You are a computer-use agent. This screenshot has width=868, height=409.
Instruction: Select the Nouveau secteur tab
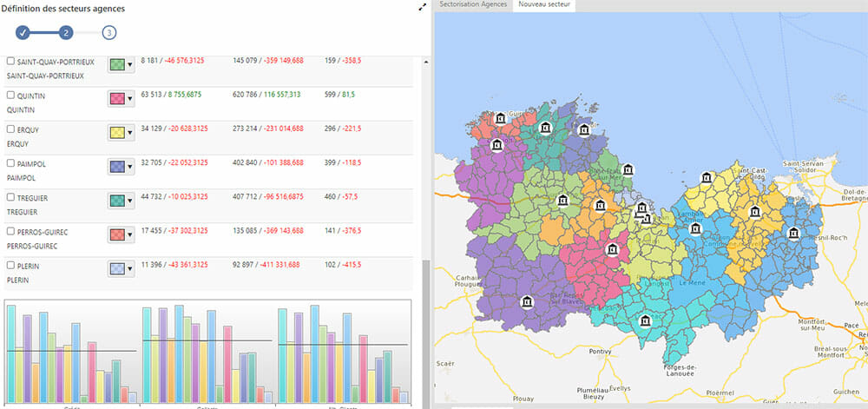click(x=544, y=5)
